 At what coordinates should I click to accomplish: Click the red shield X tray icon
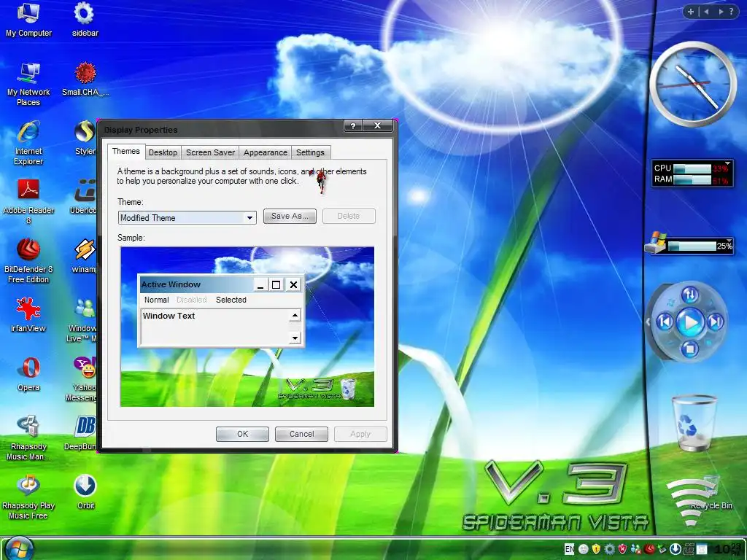(622, 549)
